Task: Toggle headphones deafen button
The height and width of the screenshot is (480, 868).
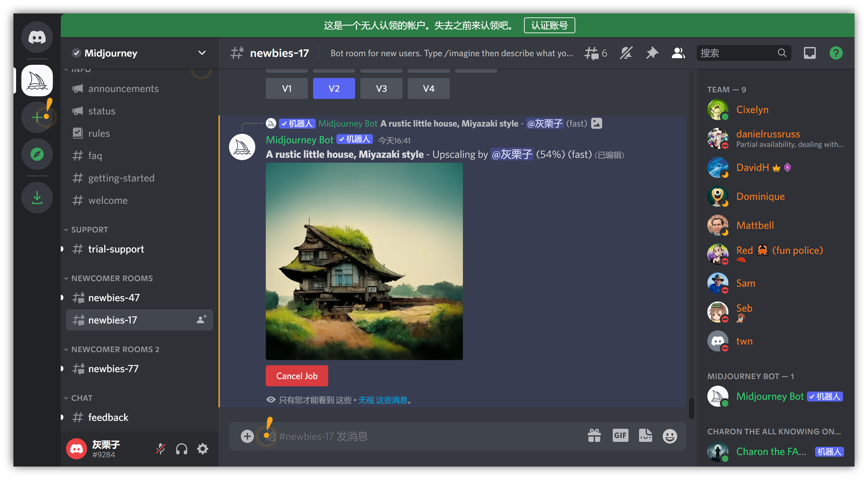Action: point(182,449)
